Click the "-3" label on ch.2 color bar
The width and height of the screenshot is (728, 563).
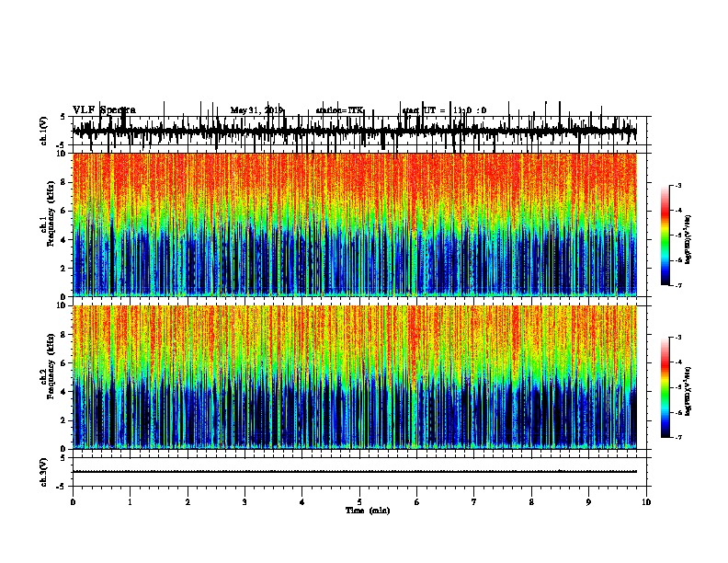pos(678,338)
